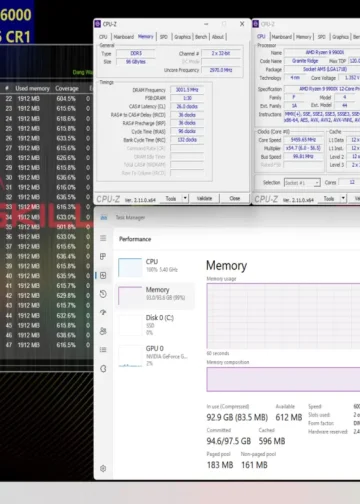
Task: Switch to the Graphics tab in CPU-Z memory window
Action: click(182, 37)
